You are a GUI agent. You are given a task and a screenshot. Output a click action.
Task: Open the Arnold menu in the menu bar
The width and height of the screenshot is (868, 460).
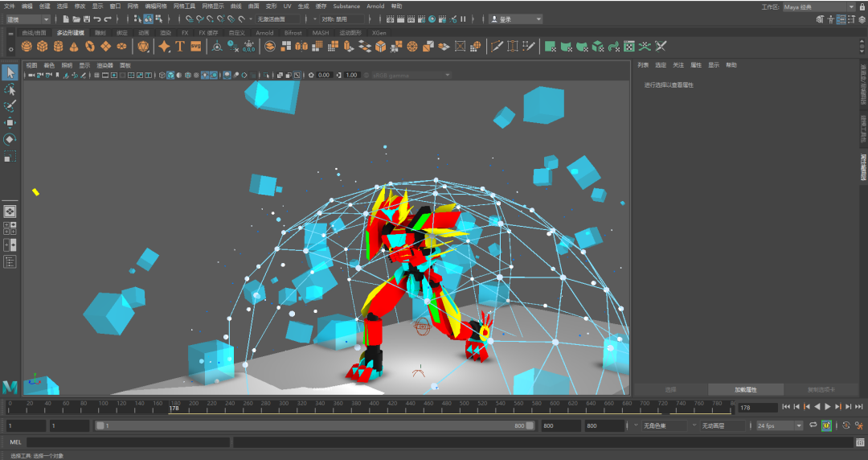(x=375, y=6)
